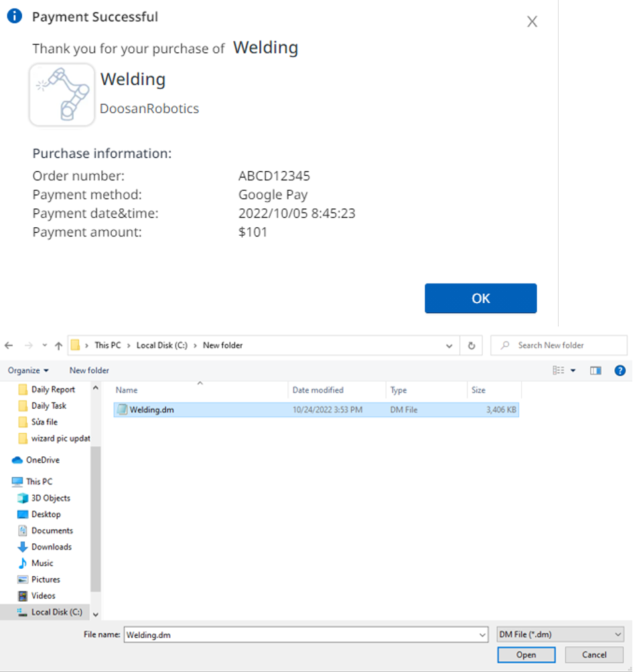
Task: Close the Payment Successful dialog
Action: click(532, 21)
